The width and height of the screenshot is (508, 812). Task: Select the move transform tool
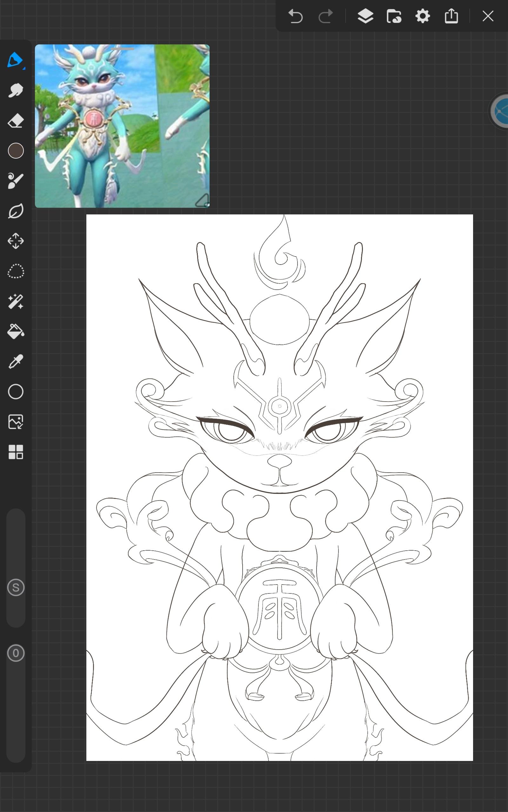[16, 241]
